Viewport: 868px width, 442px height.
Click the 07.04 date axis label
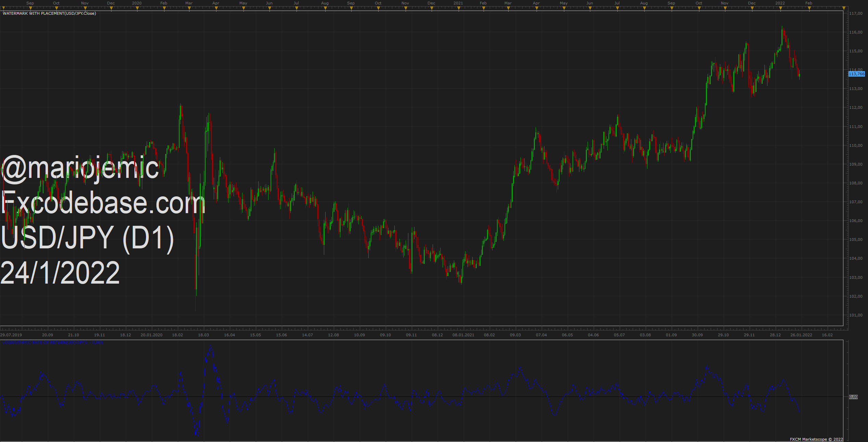click(541, 335)
